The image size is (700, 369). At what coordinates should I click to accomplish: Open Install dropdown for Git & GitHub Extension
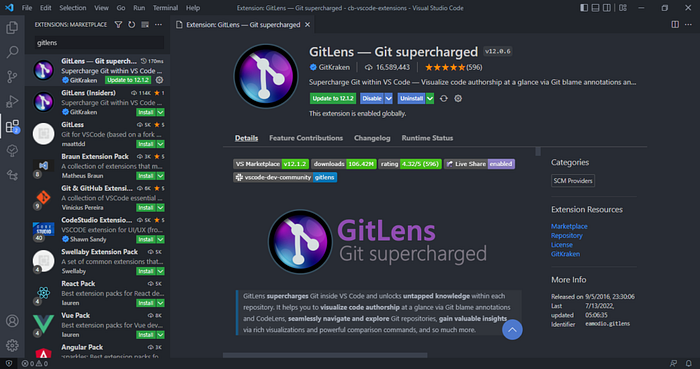point(161,207)
